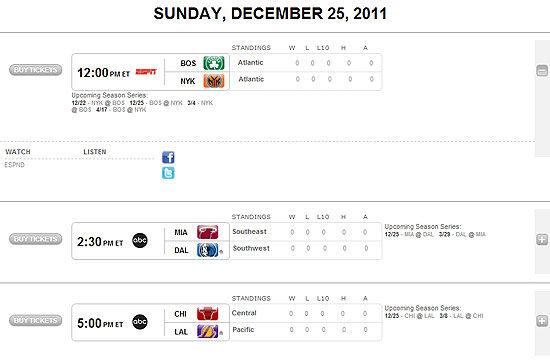The height and width of the screenshot is (361, 550).
Task: Click the Dallas Mavericks logo
Action: tap(207, 250)
